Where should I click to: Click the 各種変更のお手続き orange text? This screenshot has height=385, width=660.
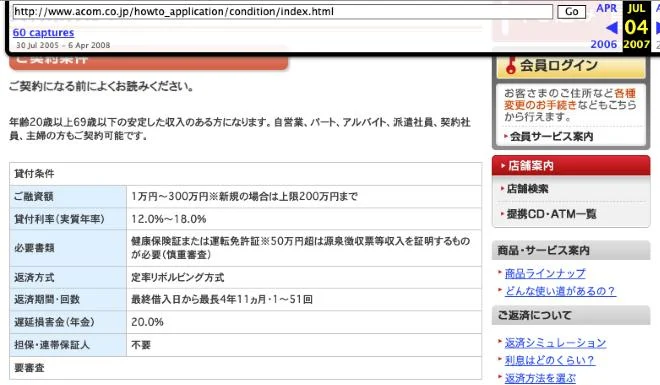pyautogui.click(x=570, y=99)
